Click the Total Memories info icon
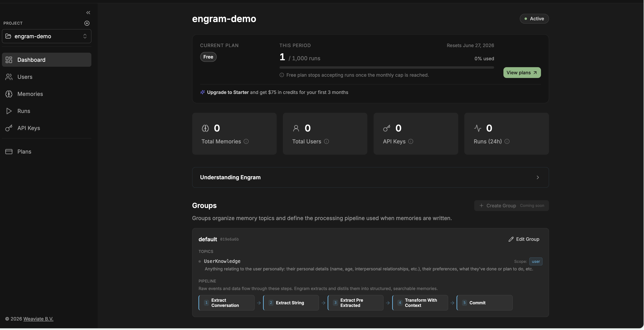Image resolution: width=644 pixels, height=330 pixels. coord(246,141)
